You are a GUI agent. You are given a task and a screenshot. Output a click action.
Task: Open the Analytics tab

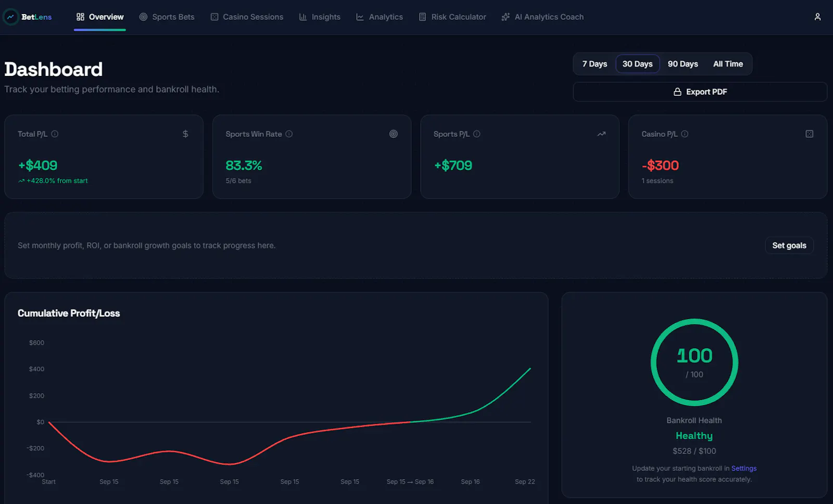pyautogui.click(x=380, y=17)
